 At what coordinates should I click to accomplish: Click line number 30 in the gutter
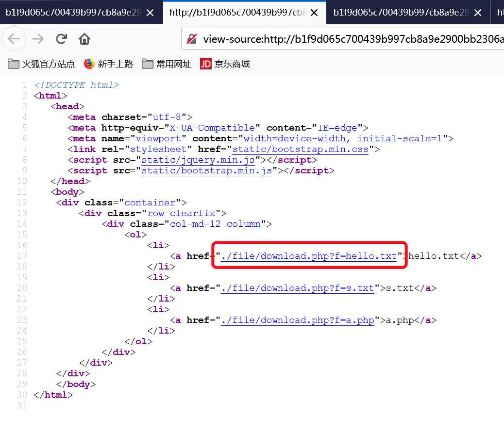pos(22,395)
